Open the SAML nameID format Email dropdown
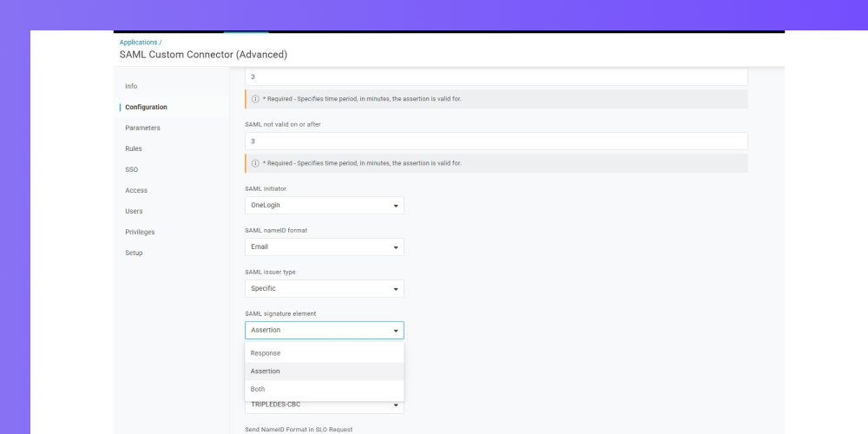This screenshot has width=868, height=434. tap(325, 247)
